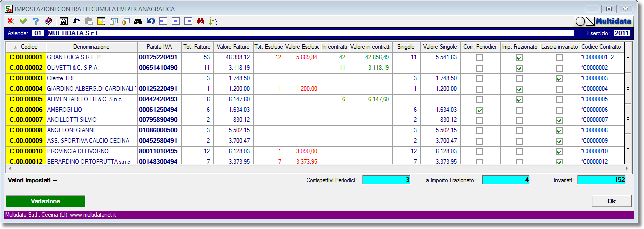644x229 pixels.
Task: Select code cell C.00.00006
Action: pyautogui.click(x=26, y=110)
